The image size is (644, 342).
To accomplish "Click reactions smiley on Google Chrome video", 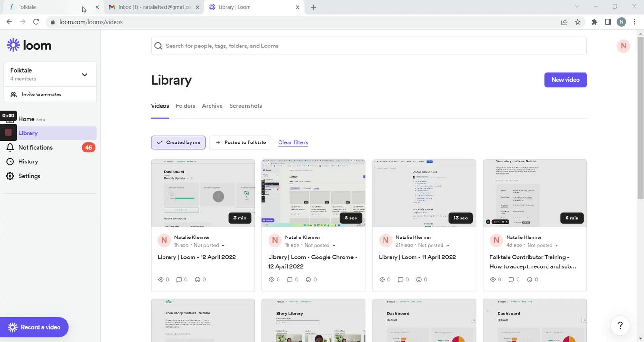I will (x=308, y=280).
